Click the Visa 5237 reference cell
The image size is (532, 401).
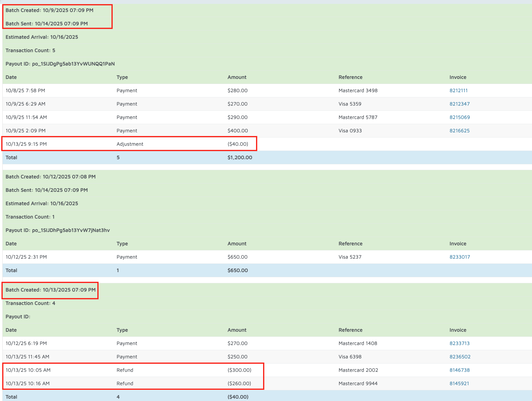coord(350,257)
